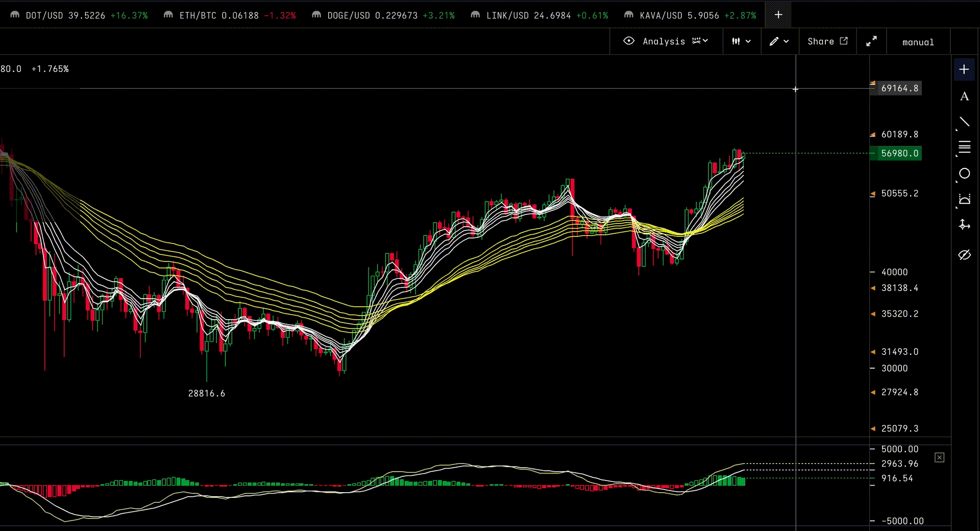Select the measure range tool
The image size is (980, 531).
(x=964, y=199)
